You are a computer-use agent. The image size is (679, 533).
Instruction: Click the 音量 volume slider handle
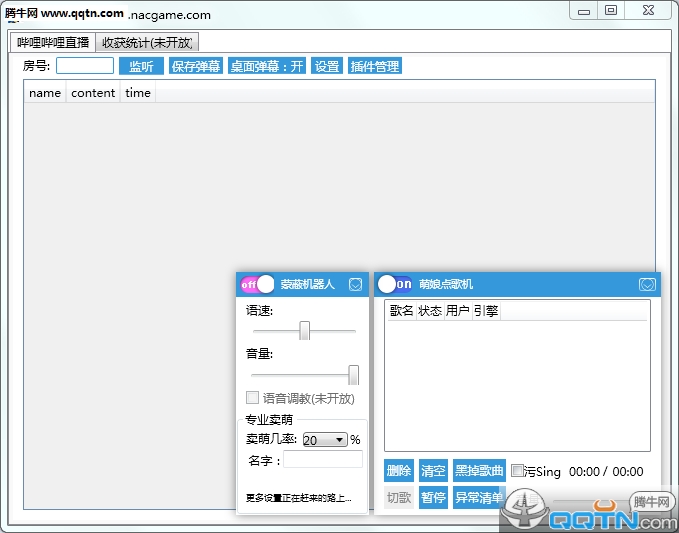[x=353, y=375]
